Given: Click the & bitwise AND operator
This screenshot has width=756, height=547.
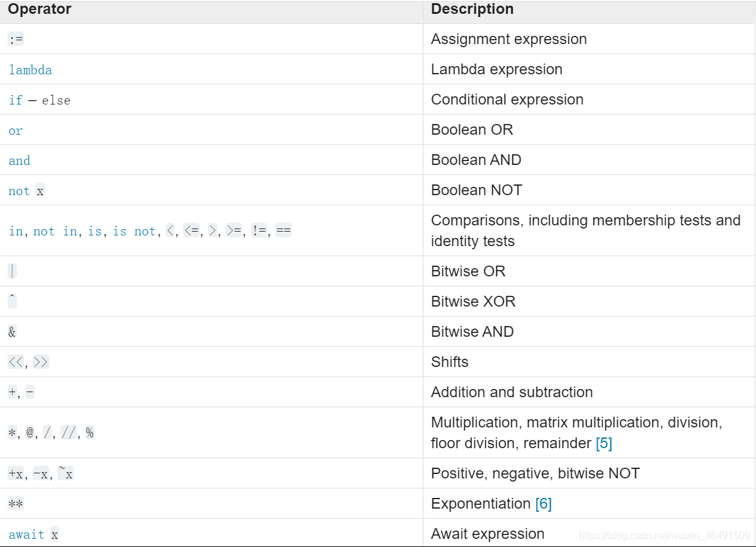Looking at the screenshot, I should [12, 332].
